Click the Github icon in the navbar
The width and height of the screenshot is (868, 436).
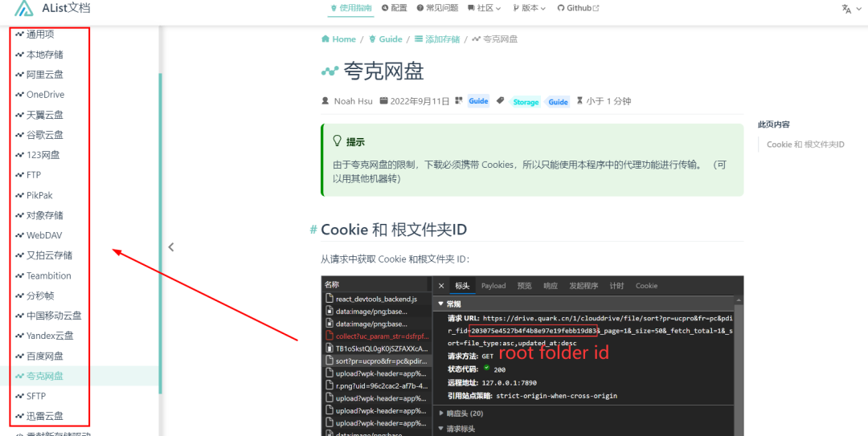point(561,8)
